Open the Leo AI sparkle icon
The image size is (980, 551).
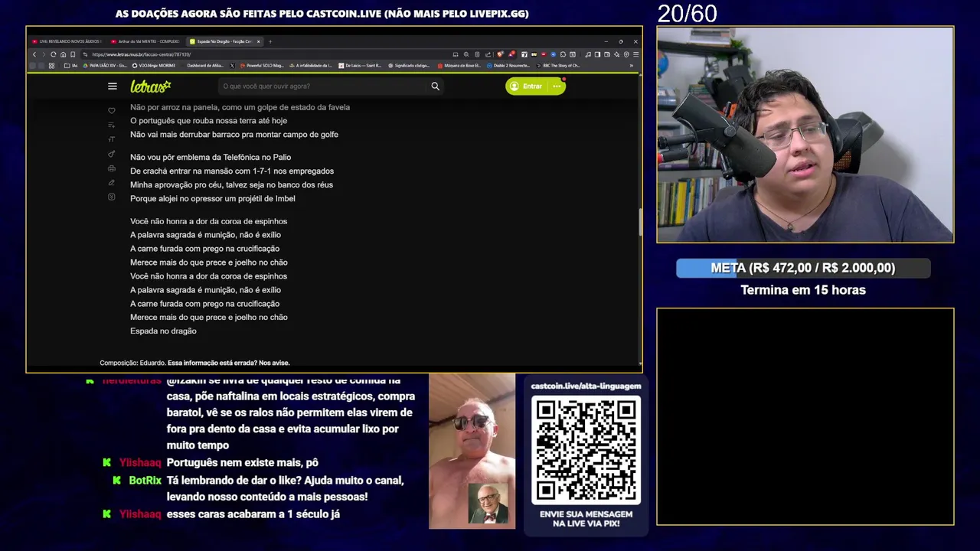[x=616, y=54]
